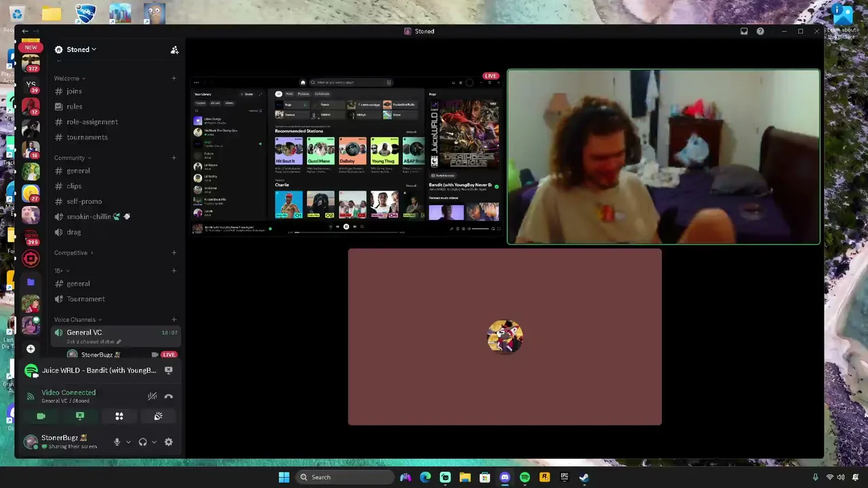Collapse the 18+ category

62,270
